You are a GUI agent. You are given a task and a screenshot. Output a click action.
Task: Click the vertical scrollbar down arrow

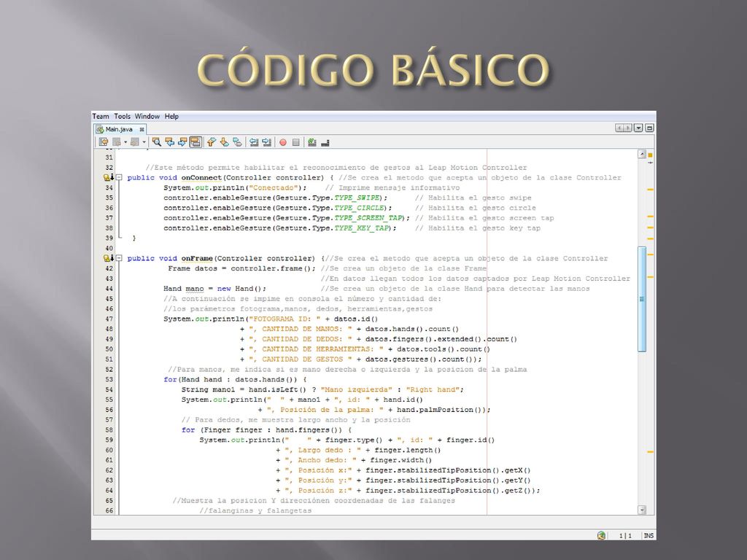[x=642, y=510]
